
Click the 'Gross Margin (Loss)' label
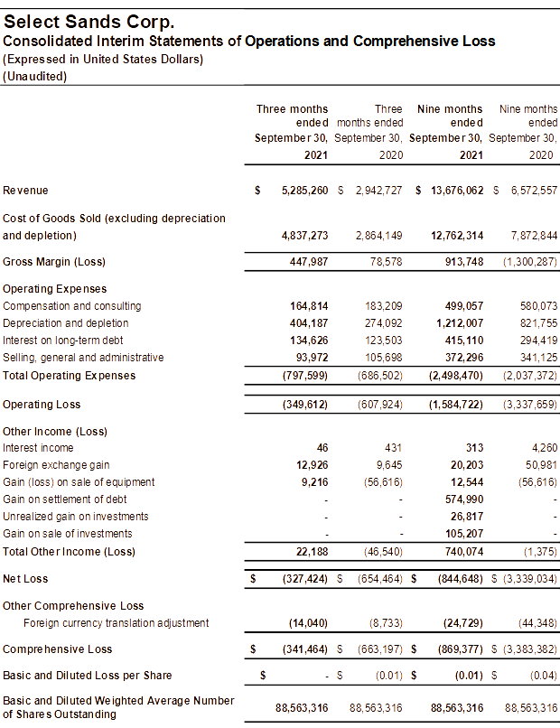point(54,262)
